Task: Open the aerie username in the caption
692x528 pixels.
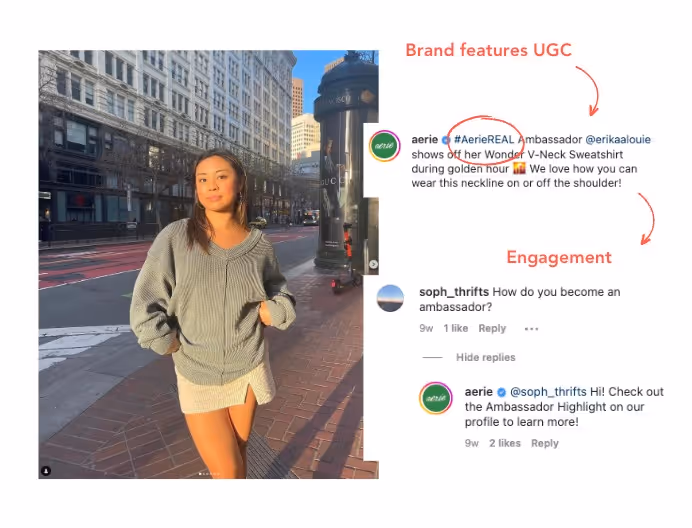Action: coord(425,140)
